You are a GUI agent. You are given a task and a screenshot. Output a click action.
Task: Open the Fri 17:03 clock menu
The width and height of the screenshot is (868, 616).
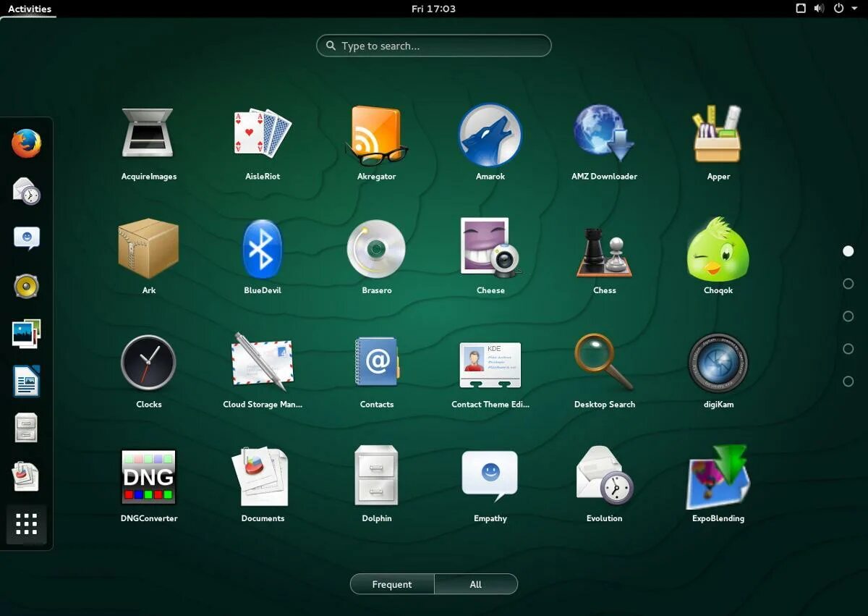(x=433, y=9)
